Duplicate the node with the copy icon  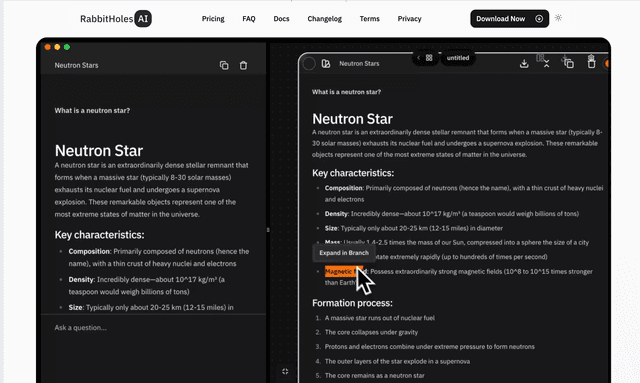point(569,64)
